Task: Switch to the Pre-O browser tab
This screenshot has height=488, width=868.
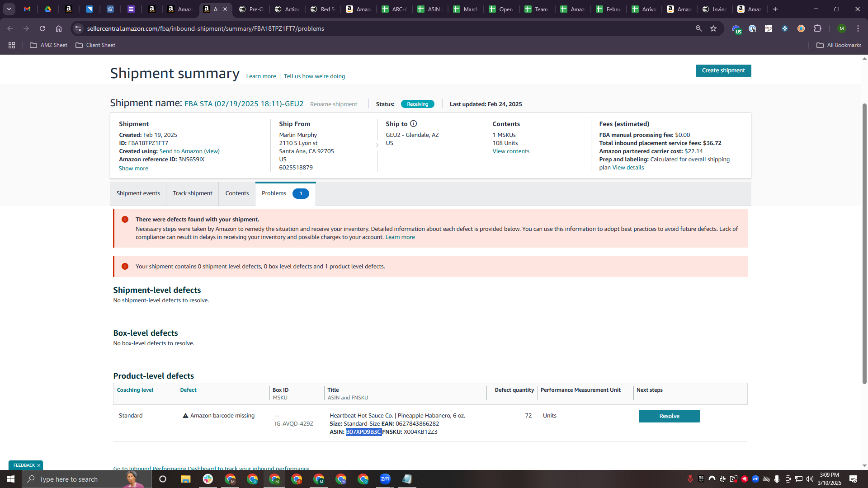Action: 252,9
